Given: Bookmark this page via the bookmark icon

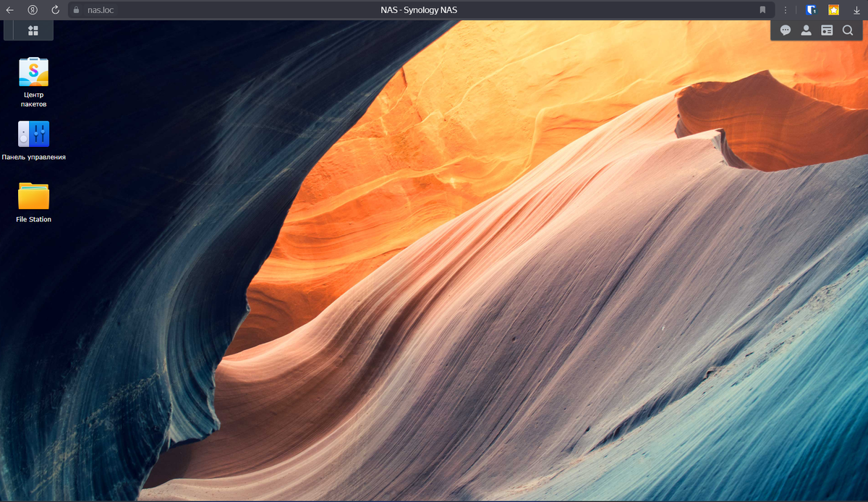Looking at the screenshot, I should pos(762,10).
